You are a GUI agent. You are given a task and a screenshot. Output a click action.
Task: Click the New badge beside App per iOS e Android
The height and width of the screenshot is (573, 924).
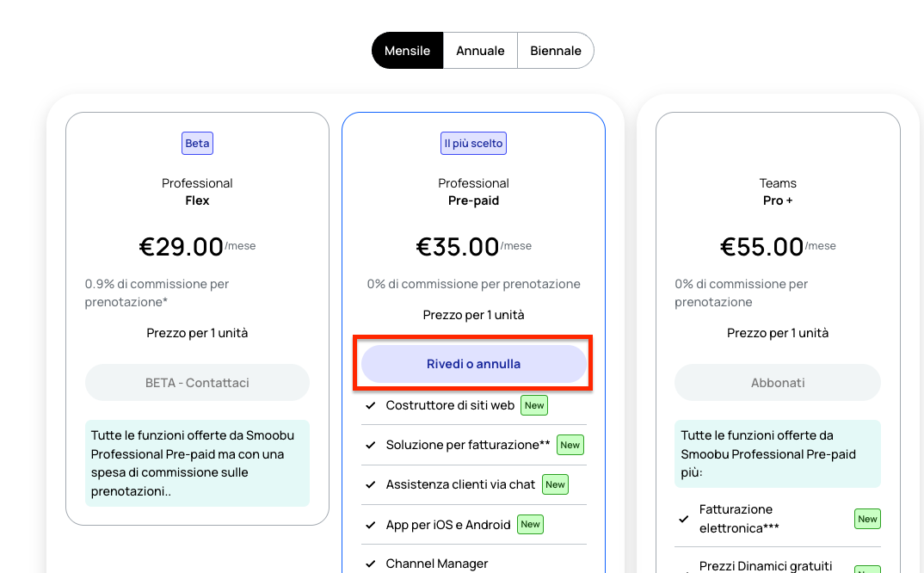[x=530, y=524]
